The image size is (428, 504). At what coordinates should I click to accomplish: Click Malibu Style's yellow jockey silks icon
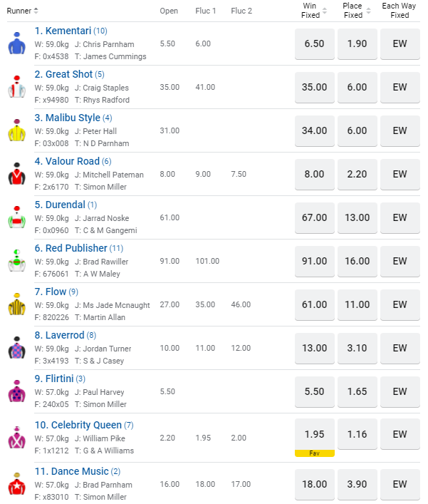(16, 130)
